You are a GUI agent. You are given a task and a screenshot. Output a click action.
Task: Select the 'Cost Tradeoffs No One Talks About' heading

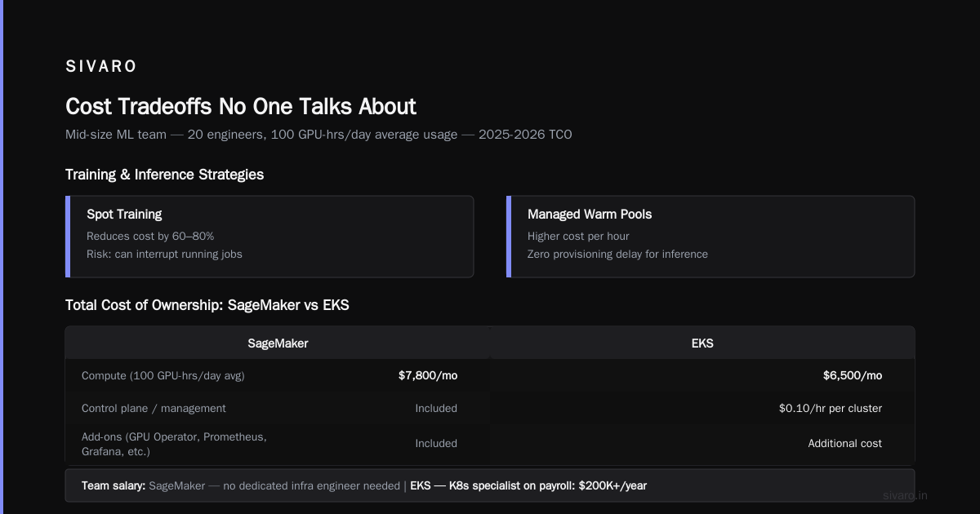point(241,107)
